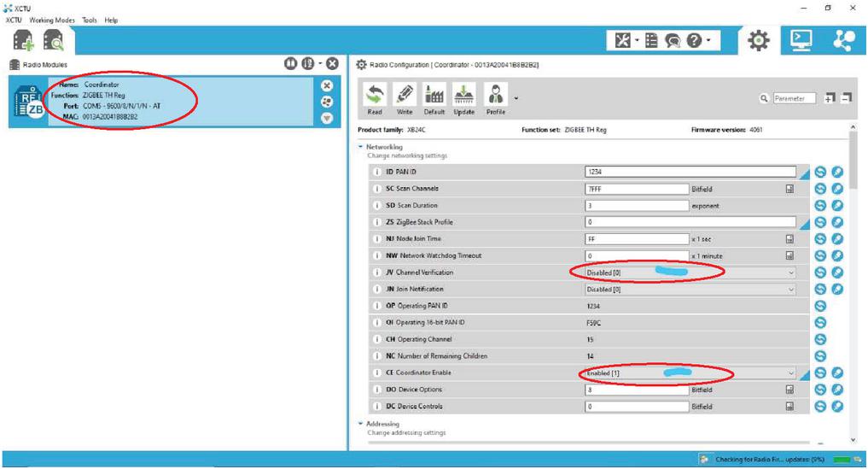868x469 pixels.
Task: Remove the Coordinator module with its X button
Action: (326, 85)
